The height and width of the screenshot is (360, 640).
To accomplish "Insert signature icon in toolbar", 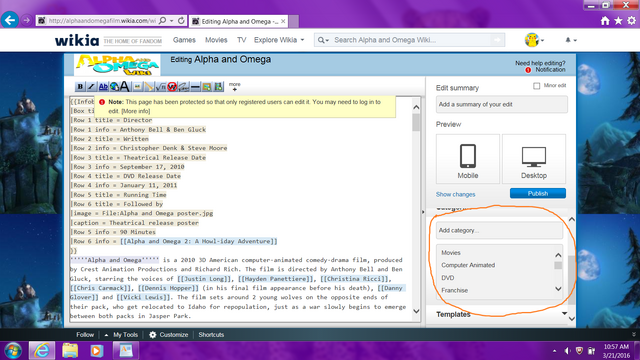I will [184, 87].
